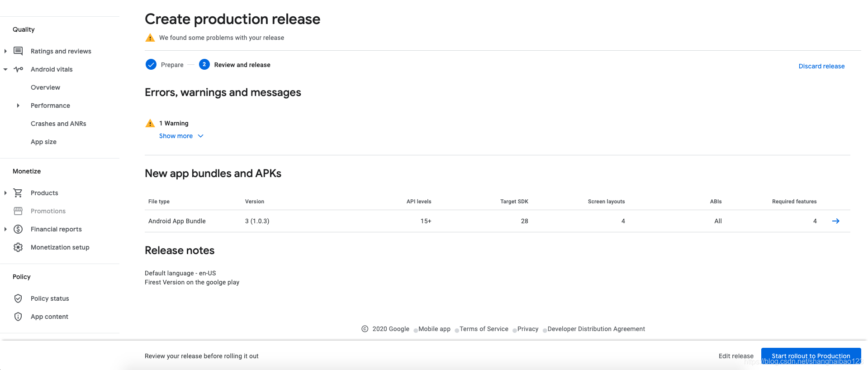Open Financial reports in sidebar
Screen dimensions: 868x370
[56, 229]
